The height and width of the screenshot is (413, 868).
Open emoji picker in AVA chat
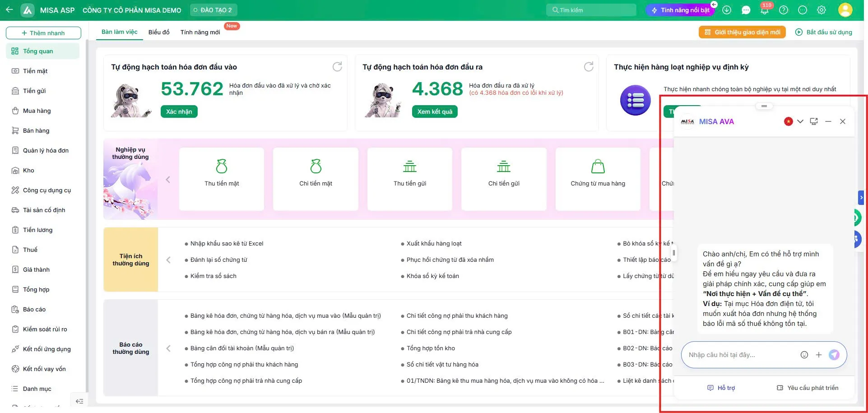pos(804,355)
